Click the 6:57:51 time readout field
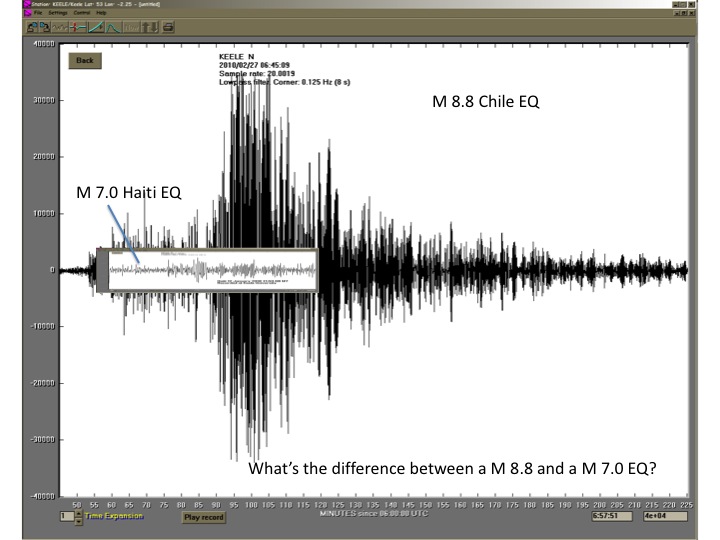This screenshot has width=720, height=540. coord(612,516)
